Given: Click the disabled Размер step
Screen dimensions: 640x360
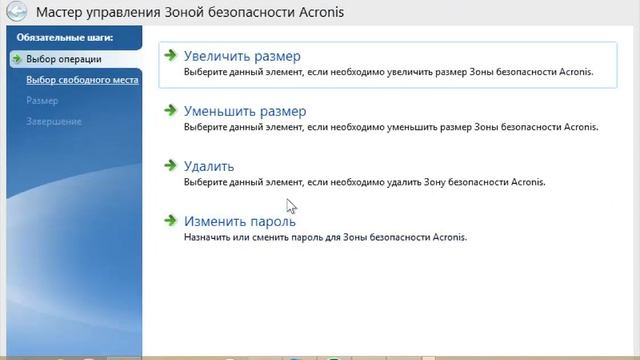Looking at the screenshot, I should 42,100.
